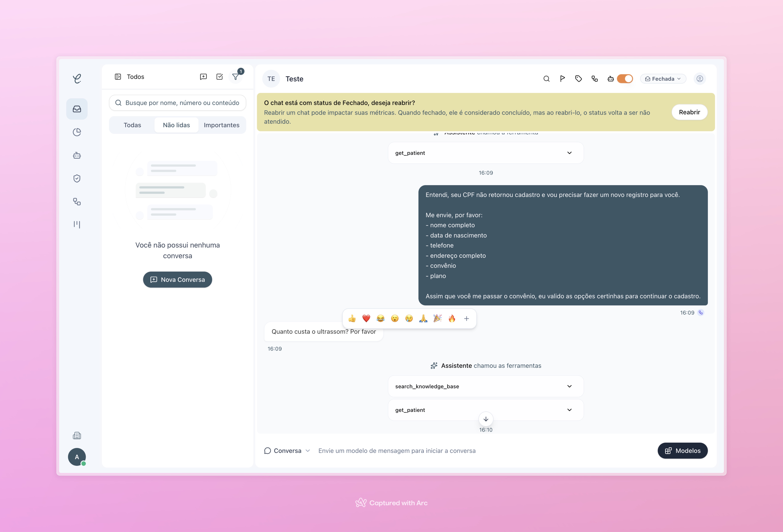783x532 pixels.
Task: Click the select-conversations checkbox icon
Action: [219, 77]
